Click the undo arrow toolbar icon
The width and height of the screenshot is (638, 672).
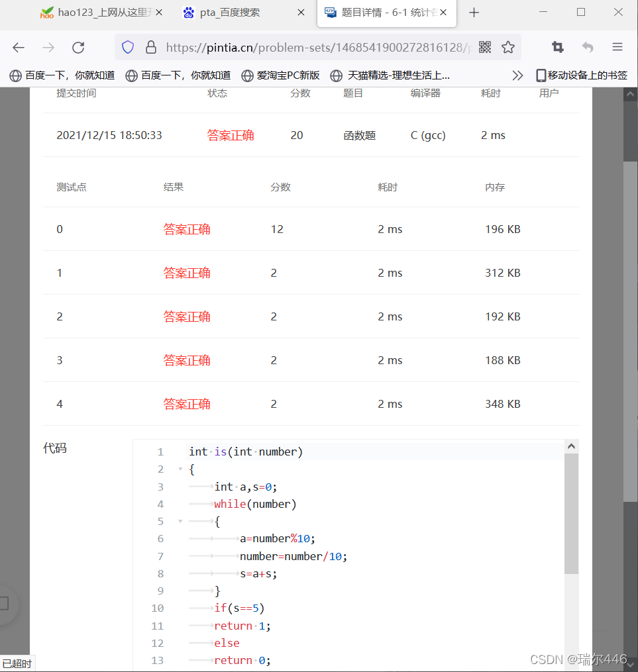pos(588,47)
